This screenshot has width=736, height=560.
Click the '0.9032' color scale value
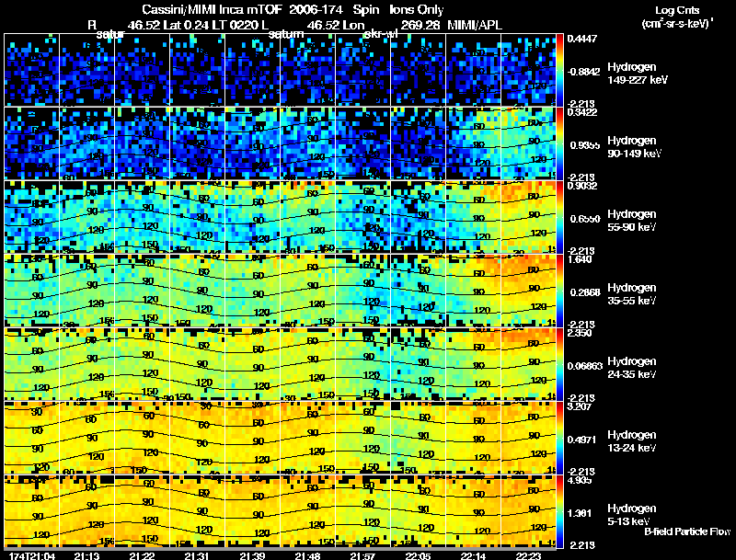point(582,186)
